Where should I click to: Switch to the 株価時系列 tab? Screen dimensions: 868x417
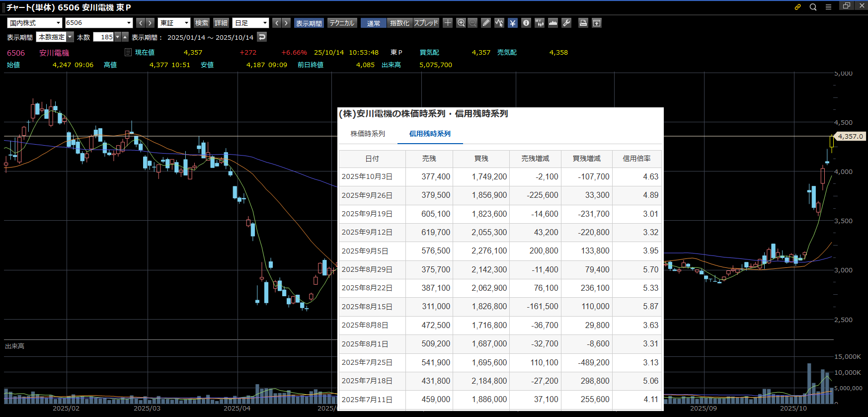[x=368, y=134]
